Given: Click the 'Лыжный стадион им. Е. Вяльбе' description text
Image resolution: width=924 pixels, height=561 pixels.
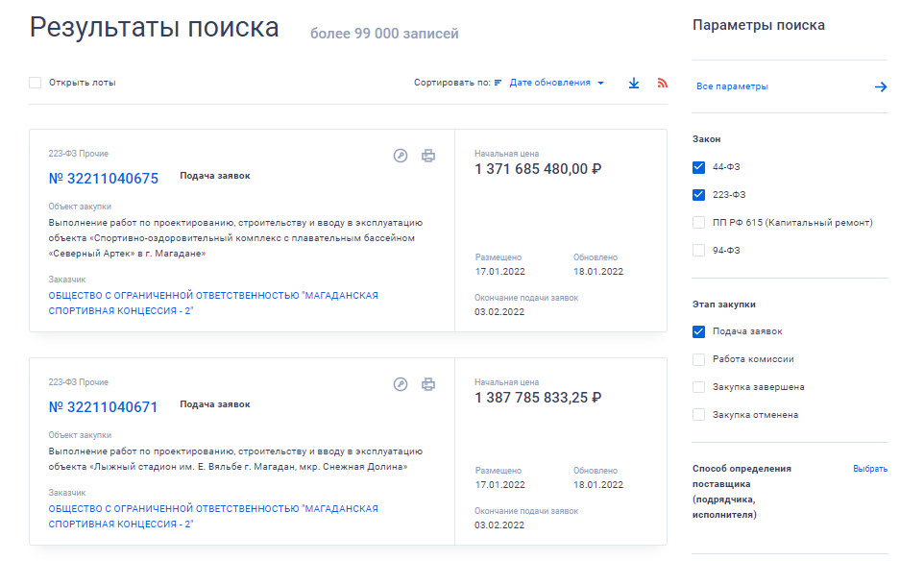Looking at the screenshot, I should point(235,459).
